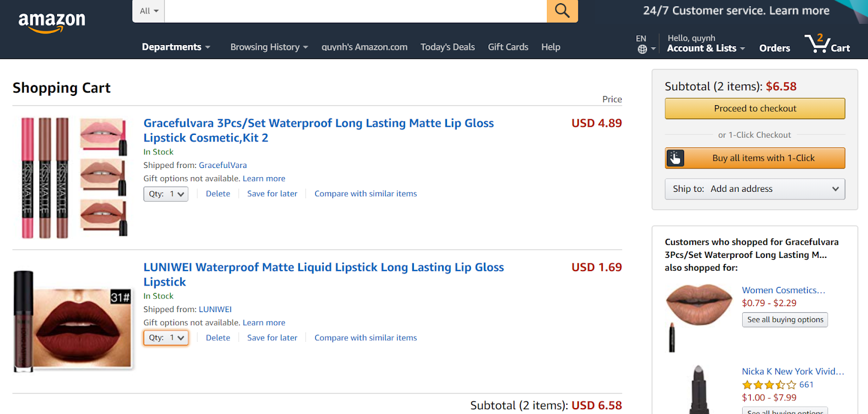Click the orange search magnifier icon
Screen dimensions: 868x414
pyautogui.click(x=562, y=11)
